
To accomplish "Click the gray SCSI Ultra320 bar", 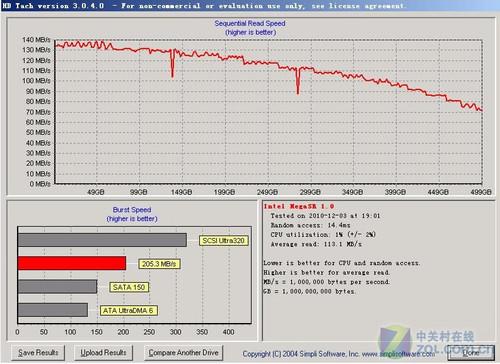I will click(102, 240).
